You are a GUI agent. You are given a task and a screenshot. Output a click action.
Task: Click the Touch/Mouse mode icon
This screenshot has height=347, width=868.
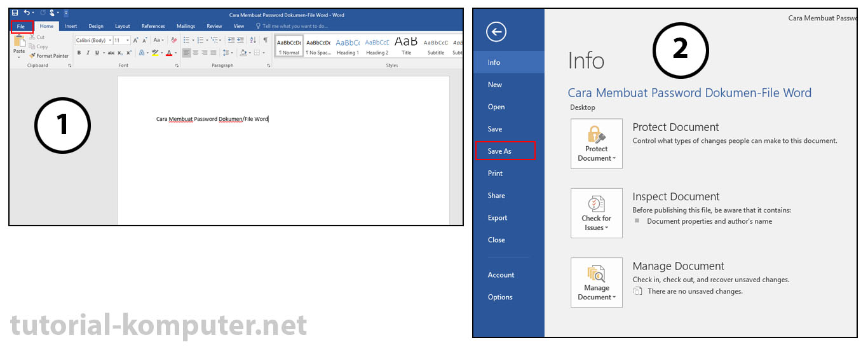tap(52, 13)
